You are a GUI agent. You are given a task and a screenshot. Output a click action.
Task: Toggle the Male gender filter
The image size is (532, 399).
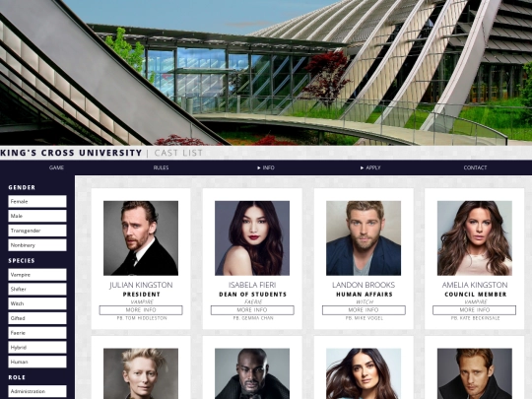[37, 216]
